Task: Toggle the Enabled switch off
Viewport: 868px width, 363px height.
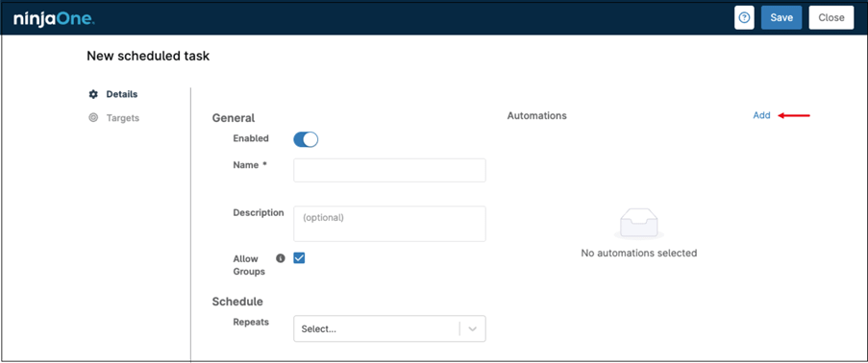Action: click(306, 139)
